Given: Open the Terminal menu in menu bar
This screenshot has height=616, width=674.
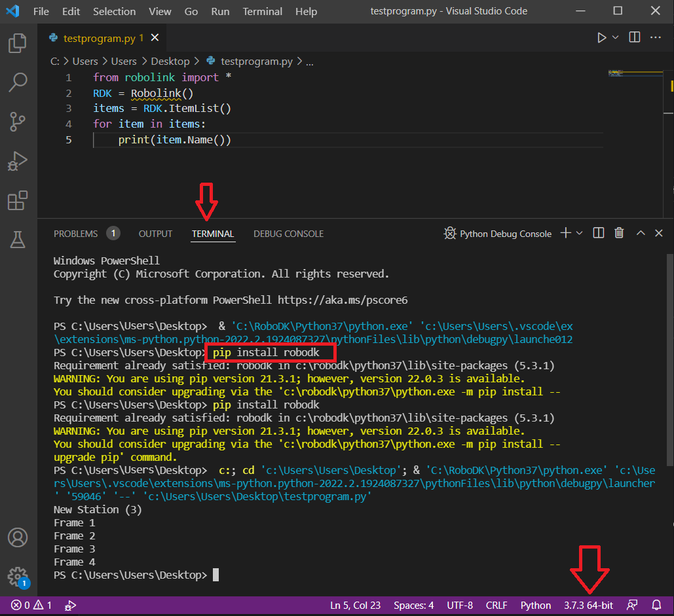Looking at the screenshot, I should coord(262,12).
